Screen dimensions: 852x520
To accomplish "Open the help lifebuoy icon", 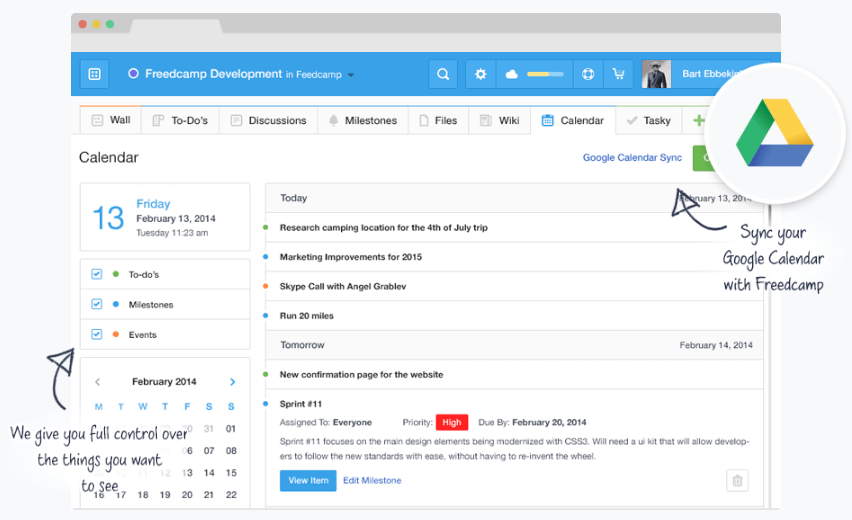I will point(588,74).
